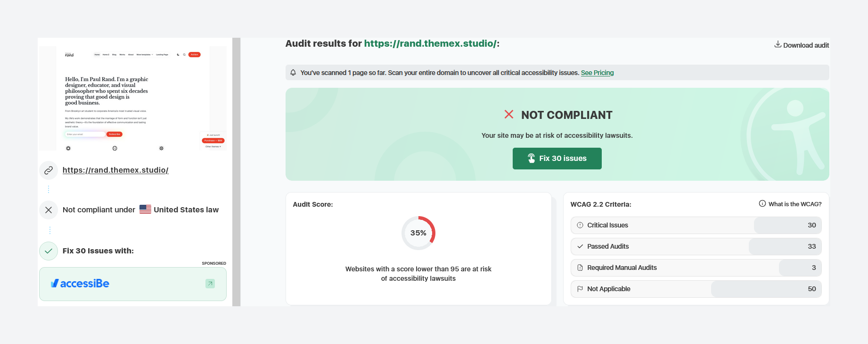The width and height of the screenshot is (868, 344).
Task: Open the rand.themex.studio link in sidebar
Action: click(115, 170)
